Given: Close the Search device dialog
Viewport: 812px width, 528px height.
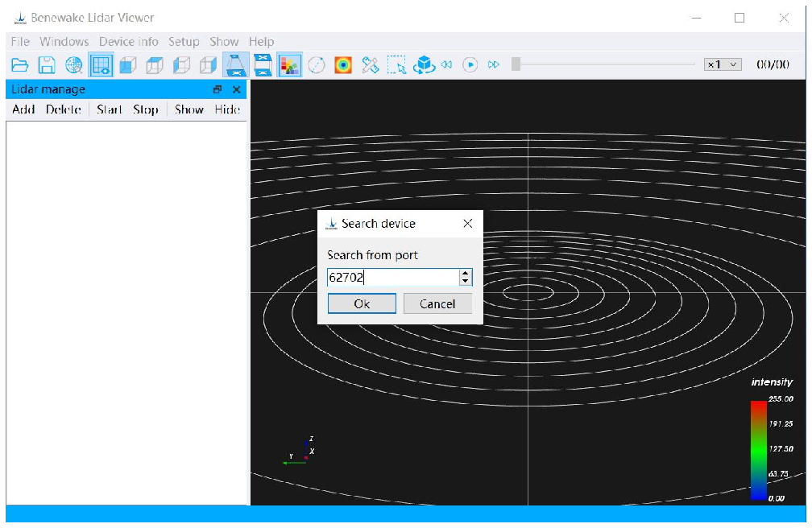Looking at the screenshot, I should [x=467, y=224].
